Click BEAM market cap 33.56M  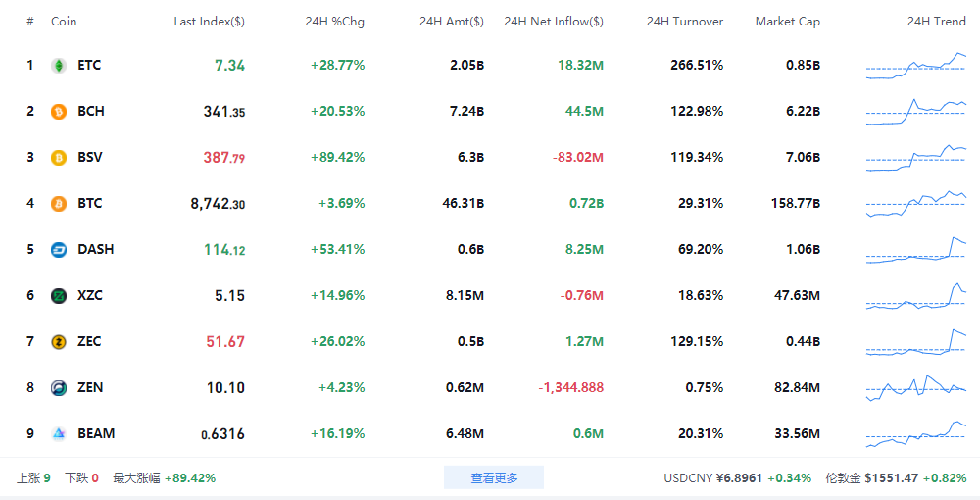(798, 433)
